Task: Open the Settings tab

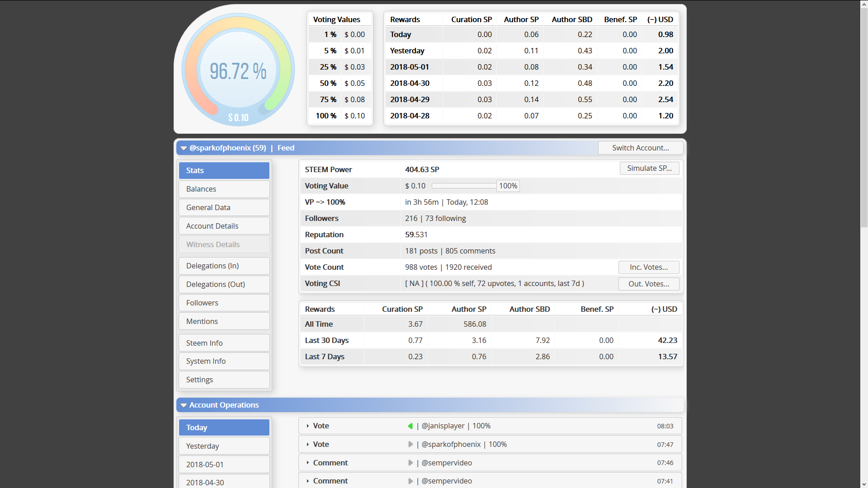Action: pos(224,380)
